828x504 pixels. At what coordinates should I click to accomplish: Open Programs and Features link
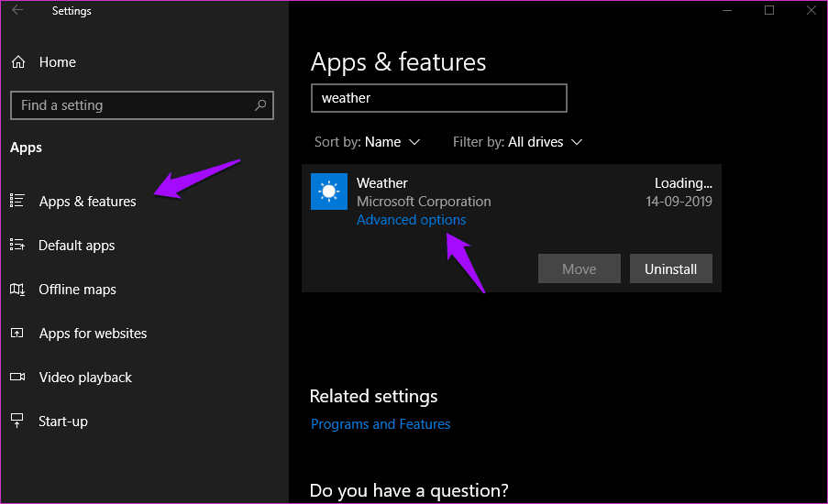(381, 424)
